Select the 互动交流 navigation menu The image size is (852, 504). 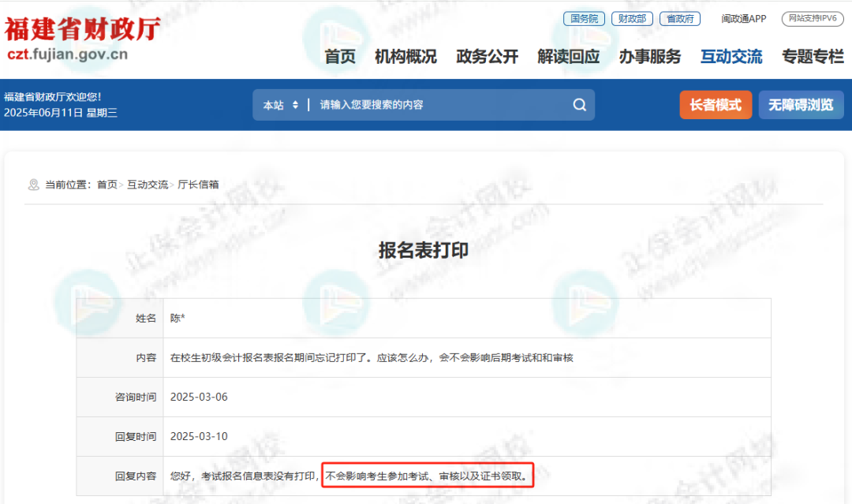coord(731,56)
